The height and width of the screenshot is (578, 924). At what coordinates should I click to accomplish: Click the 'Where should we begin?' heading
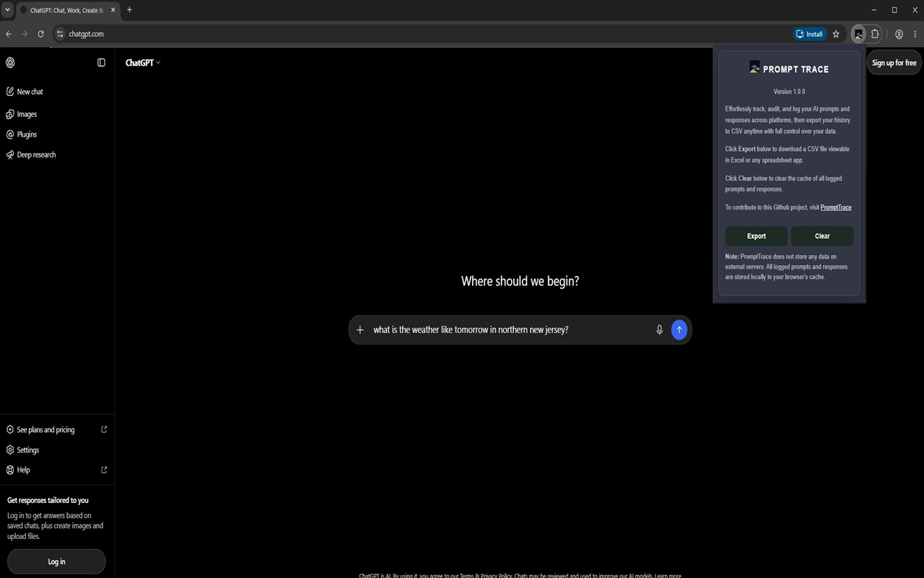pyautogui.click(x=520, y=281)
